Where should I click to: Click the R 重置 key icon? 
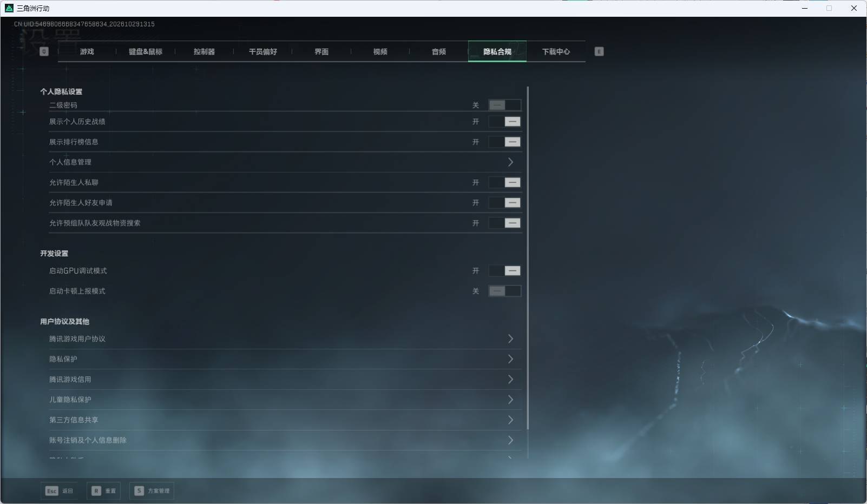pos(96,491)
